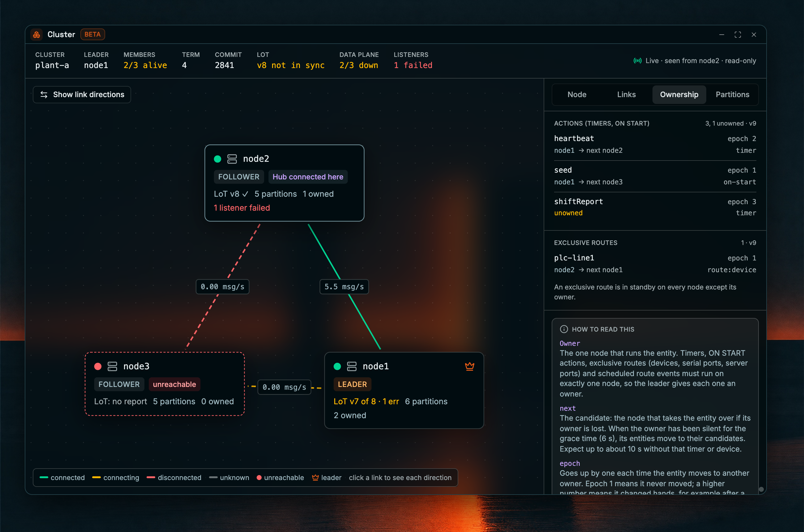Select the shiftReport action row
The image size is (804, 532).
tap(655, 207)
